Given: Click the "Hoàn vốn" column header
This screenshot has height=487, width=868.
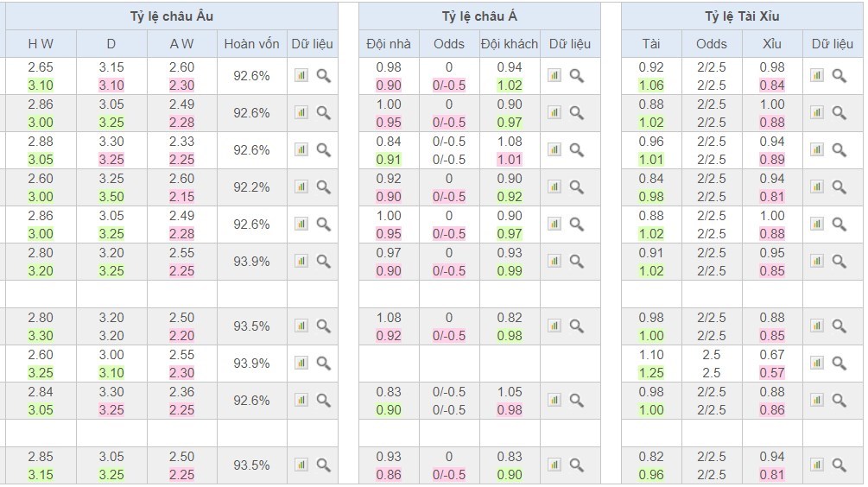Looking at the screenshot, I should point(251,44).
